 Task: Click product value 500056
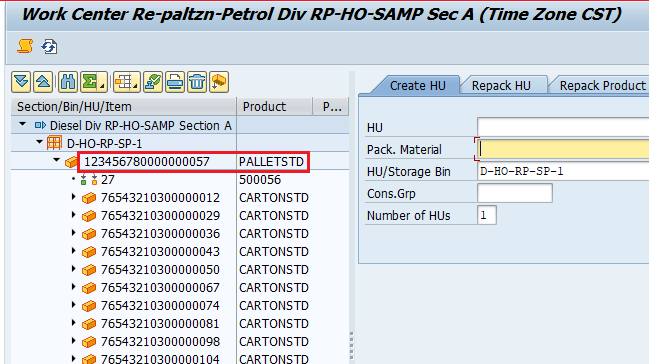click(260, 180)
